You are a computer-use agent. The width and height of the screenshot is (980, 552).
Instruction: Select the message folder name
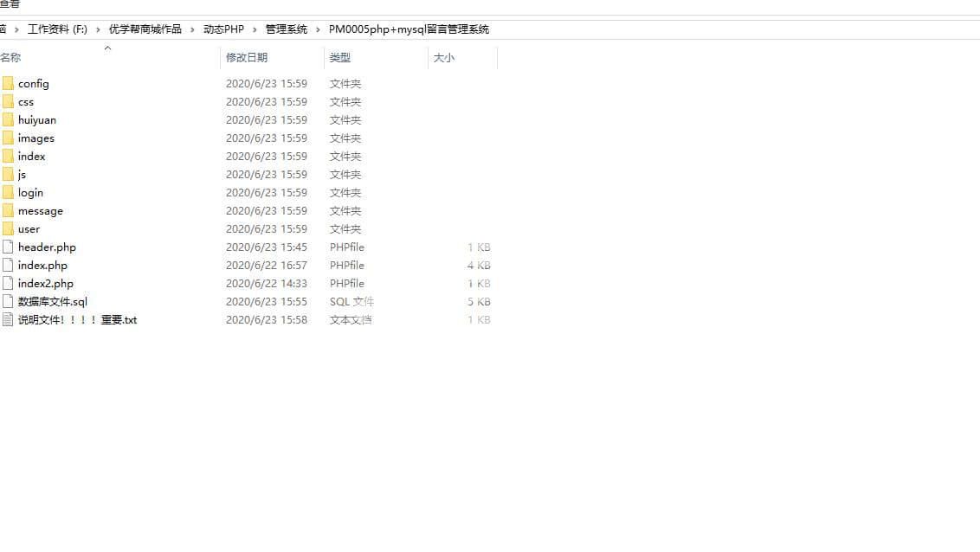tap(41, 211)
